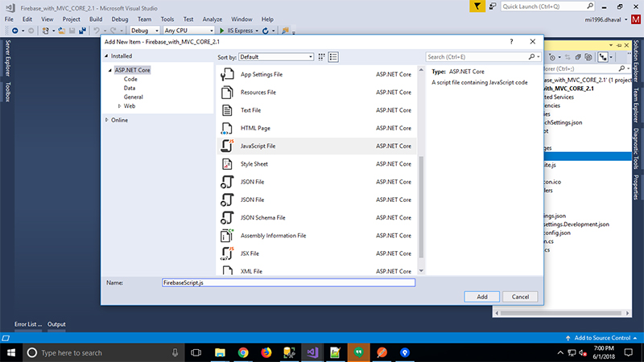Click the Name input field
The width and height of the screenshot is (644, 362).
pyautogui.click(x=287, y=283)
